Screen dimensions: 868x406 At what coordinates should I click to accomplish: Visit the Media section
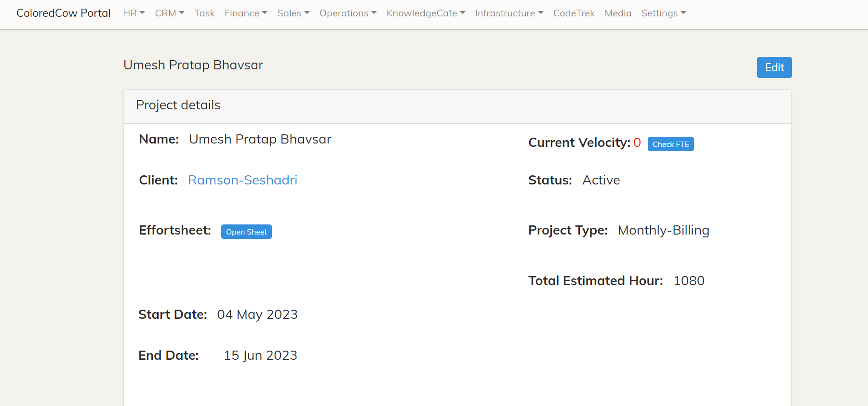click(x=618, y=13)
